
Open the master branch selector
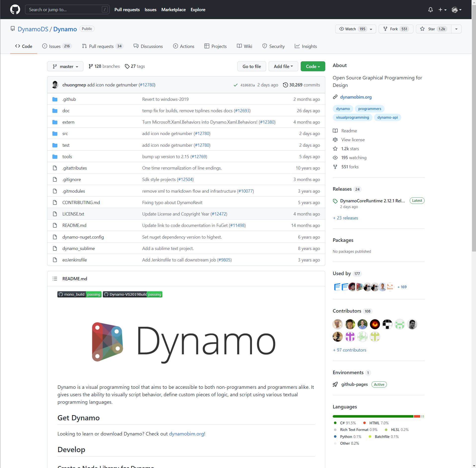tap(65, 66)
